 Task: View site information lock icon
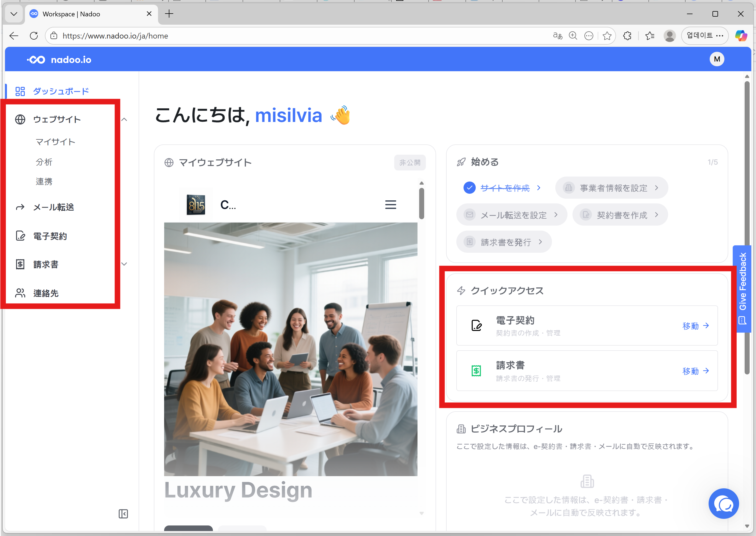click(54, 36)
